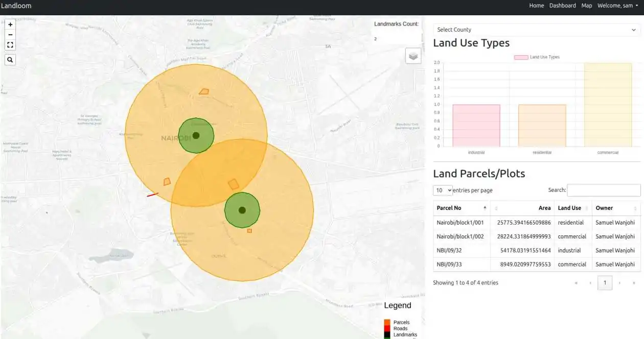Enter fullscreen map view

(x=10, y=44)
